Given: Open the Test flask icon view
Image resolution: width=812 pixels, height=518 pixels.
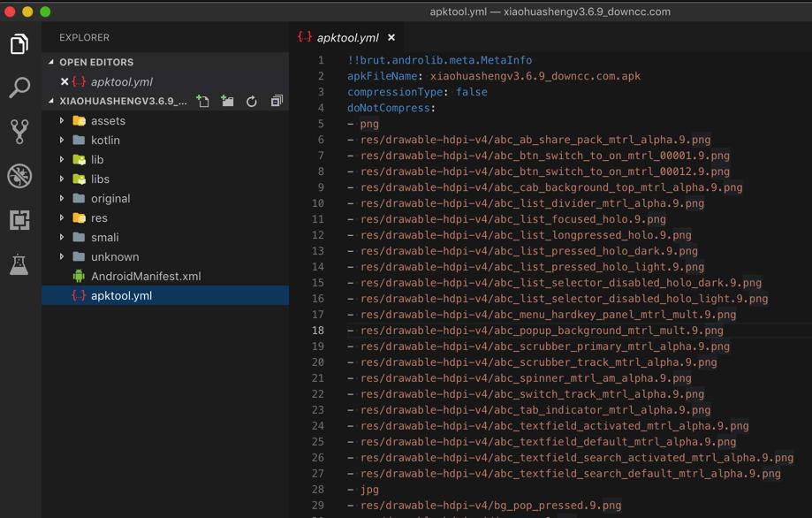Looking at the screenshot, I should tap(19, 263).
